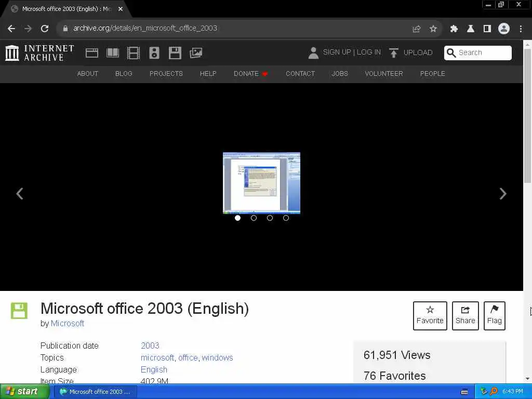Image resolution: width=532 pixels, height=399 pixels.
Task: Show previous screenshot with left chevron
Action: [20, 194]
